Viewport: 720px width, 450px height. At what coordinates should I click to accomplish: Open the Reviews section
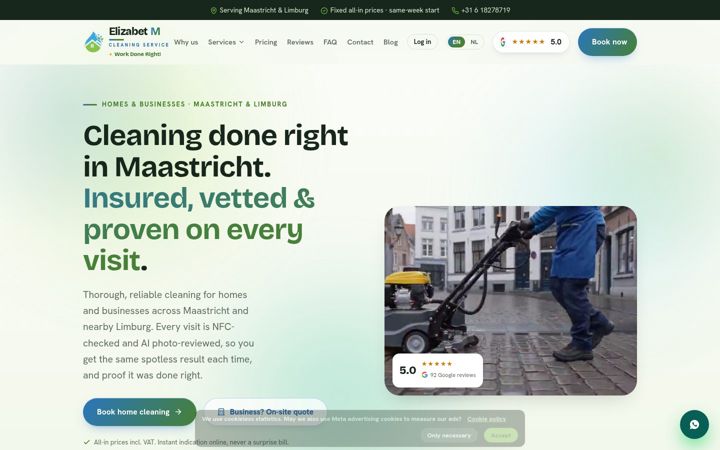[300, 42]
